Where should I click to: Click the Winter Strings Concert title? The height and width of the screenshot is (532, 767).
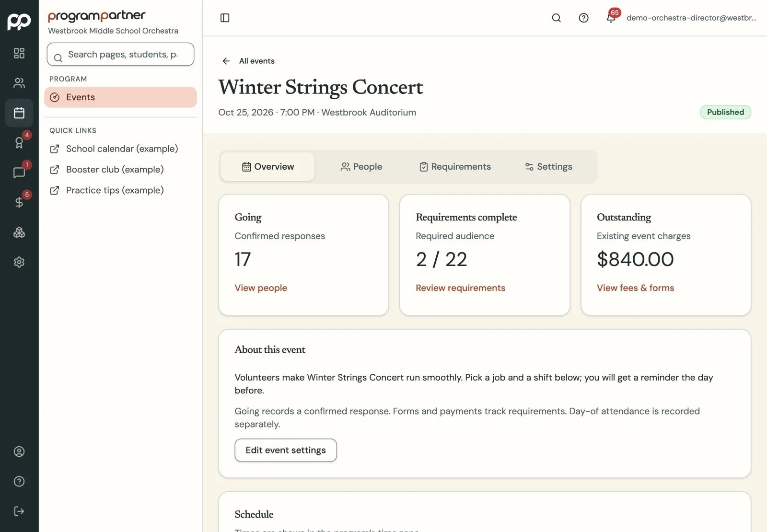(321, 87)
